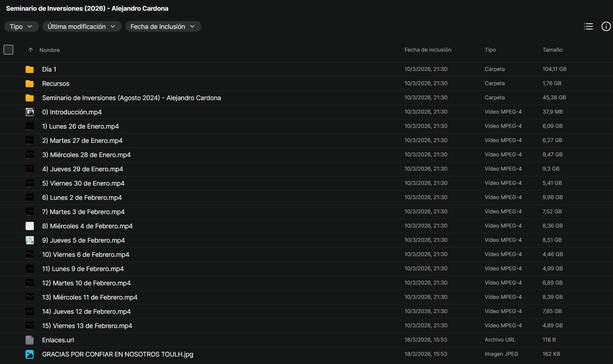Screen dimensions: 613x364
Task: Click the Tipo column header
Action: [x=490, y=50]
